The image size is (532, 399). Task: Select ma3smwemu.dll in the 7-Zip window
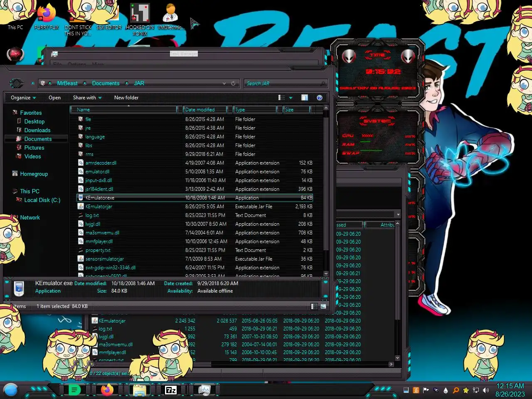[x=116, y=345]
